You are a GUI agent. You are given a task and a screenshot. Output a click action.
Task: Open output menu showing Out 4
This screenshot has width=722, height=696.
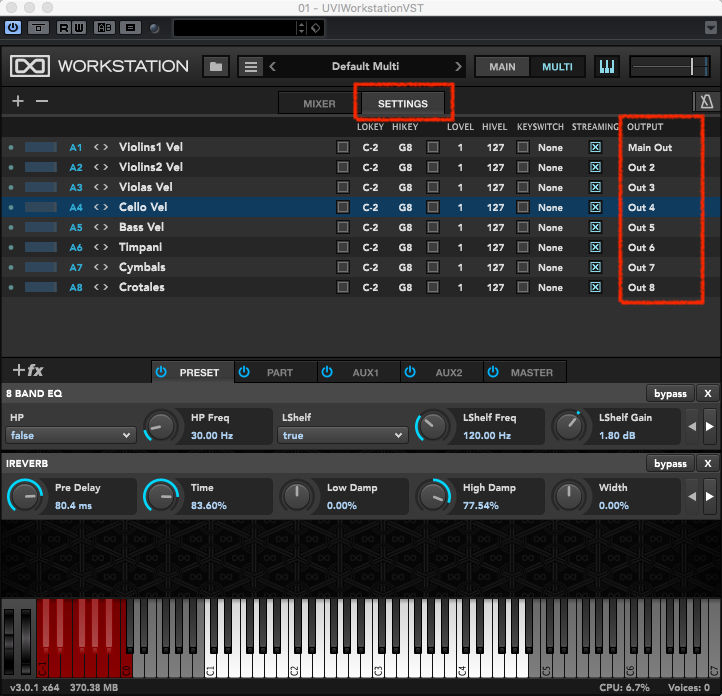coord(641,208)
